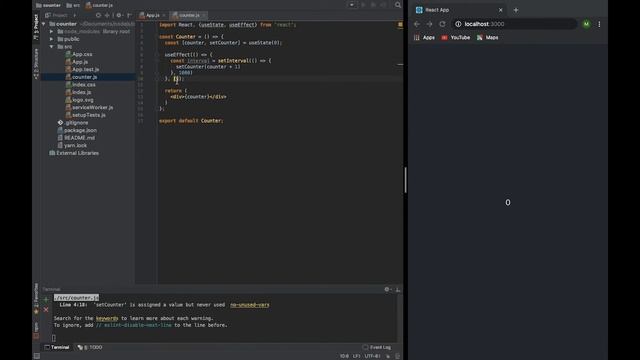The image size is (640, 360).
Task: Add a new terminal session with plus icon
Action: click(46, 300)
